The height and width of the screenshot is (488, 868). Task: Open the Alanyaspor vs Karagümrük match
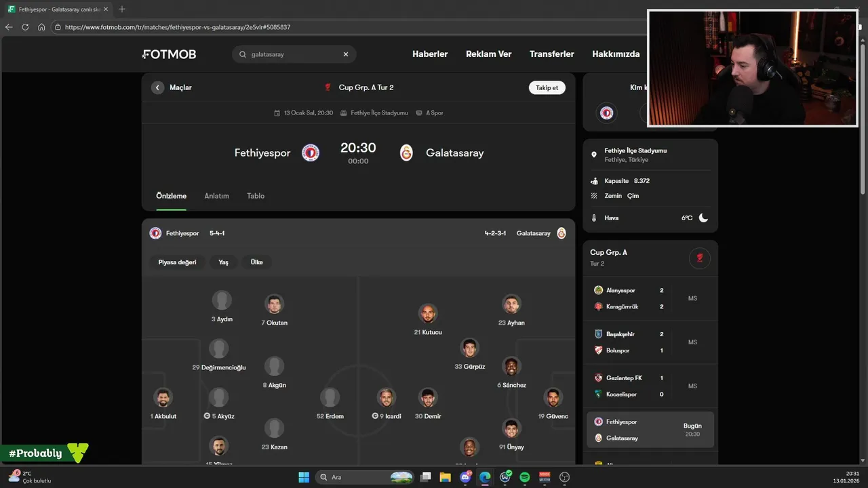tap(650, 298)
